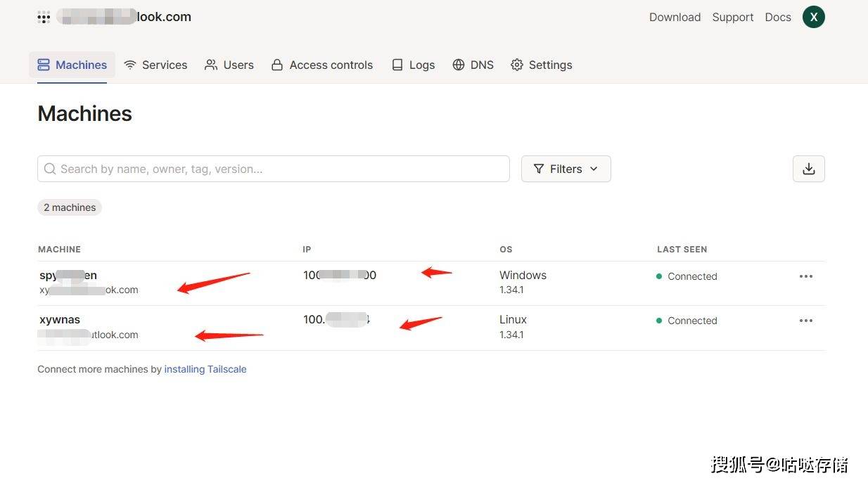The width and height of the screenshot is (868, 483).
Task: Click the Download link in header
Action: click(x=675, y=17)
